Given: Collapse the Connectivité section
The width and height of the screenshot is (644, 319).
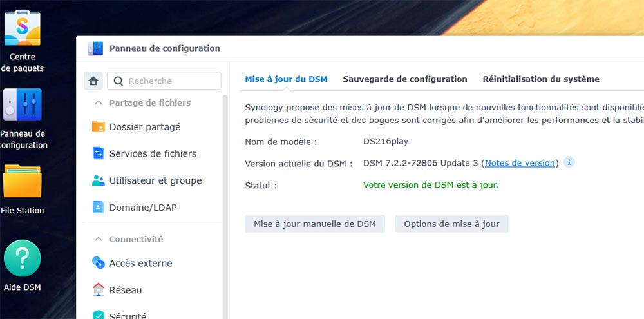Looking at the screenshot, I should pyautogui.click(x=98, y=239).
